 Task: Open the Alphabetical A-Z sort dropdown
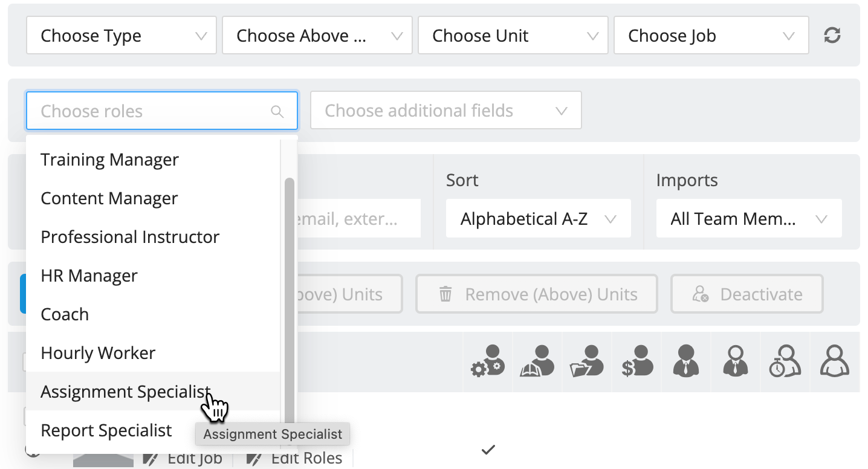(x=539, y=219)
